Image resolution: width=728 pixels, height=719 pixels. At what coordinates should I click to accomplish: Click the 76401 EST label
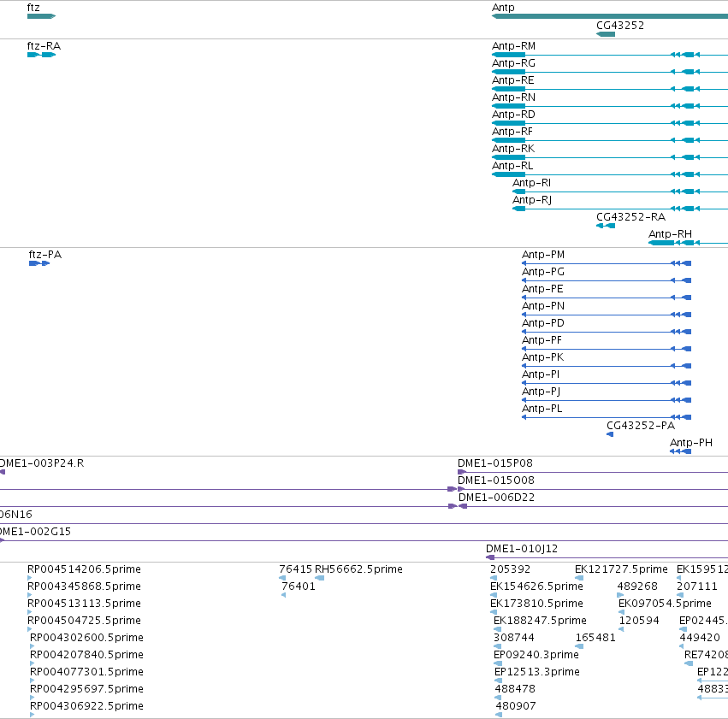point(299,586)
